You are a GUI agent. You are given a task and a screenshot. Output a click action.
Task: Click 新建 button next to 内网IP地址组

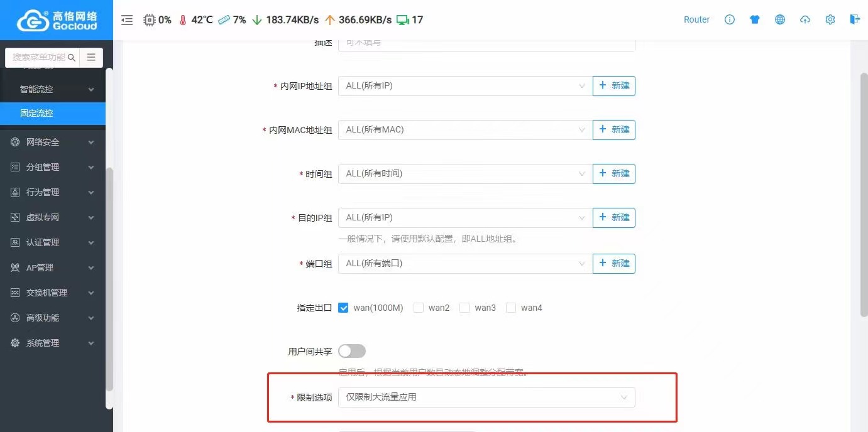click(x=613, y=86)
